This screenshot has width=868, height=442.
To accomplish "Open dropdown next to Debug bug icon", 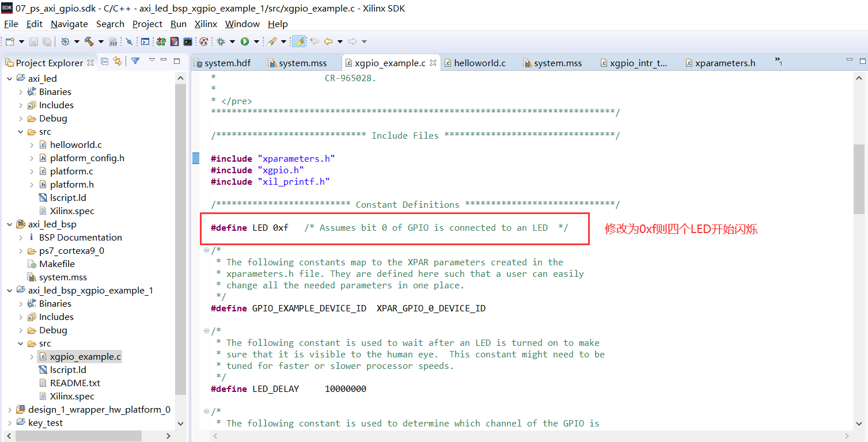I will (x=232, y=41).
